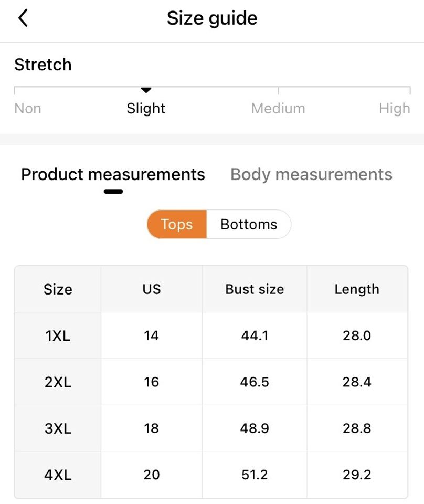The image size is (424, 504).
Task: Select the 4XL size row
Action: point(58,475)
